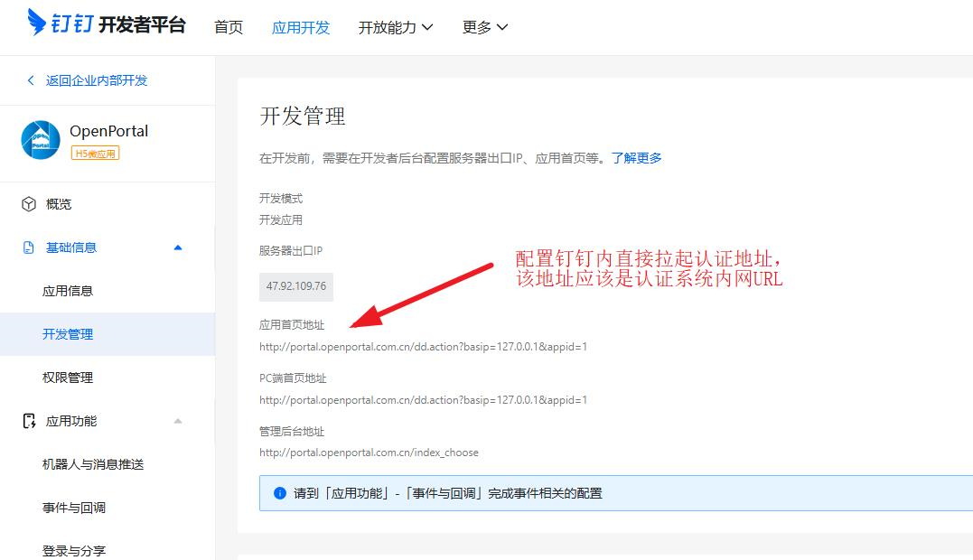Click the OpenPortal app name text
Screen dimensions: 973x560
pyautogui.click(x=108, y=132)
